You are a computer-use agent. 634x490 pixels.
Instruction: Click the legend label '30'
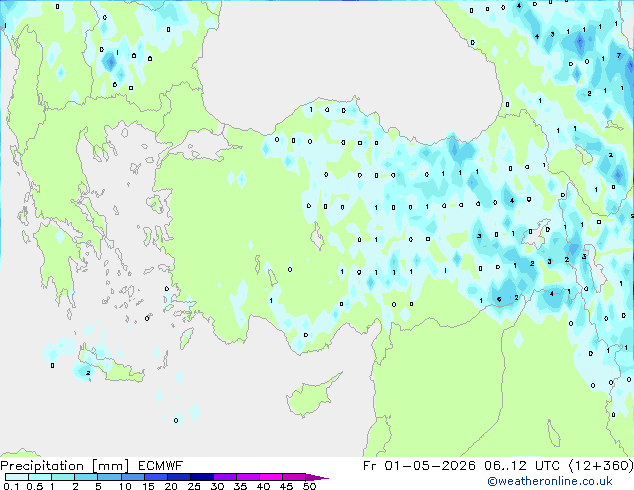tap(217, 486)
